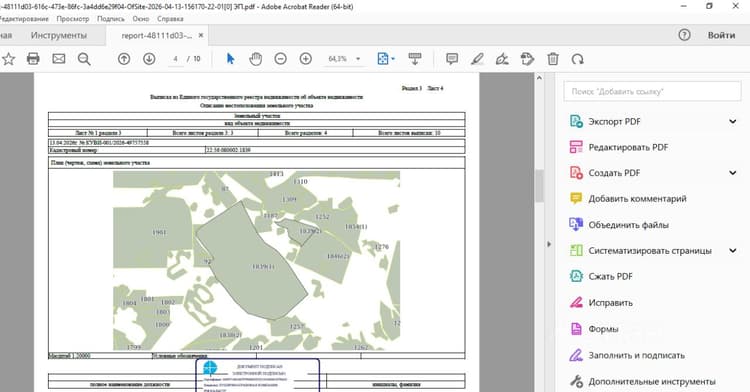The width and height of the screenshot is (750, 392).
Task: Click the parcel plan map image
Action: (256, 261)
